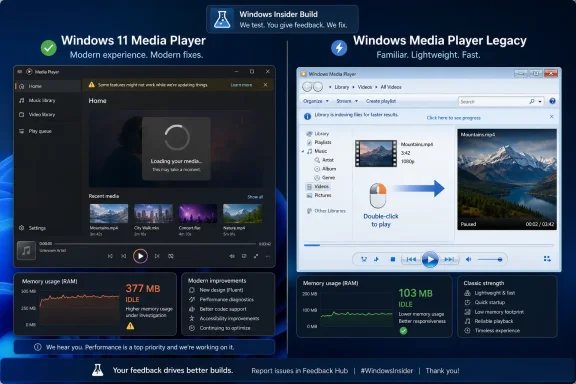The width and height of the screenshot is (576, 384).
Task: Open the Organize dropdown menu
Action: pyautogui.click(x=316, y=101)
